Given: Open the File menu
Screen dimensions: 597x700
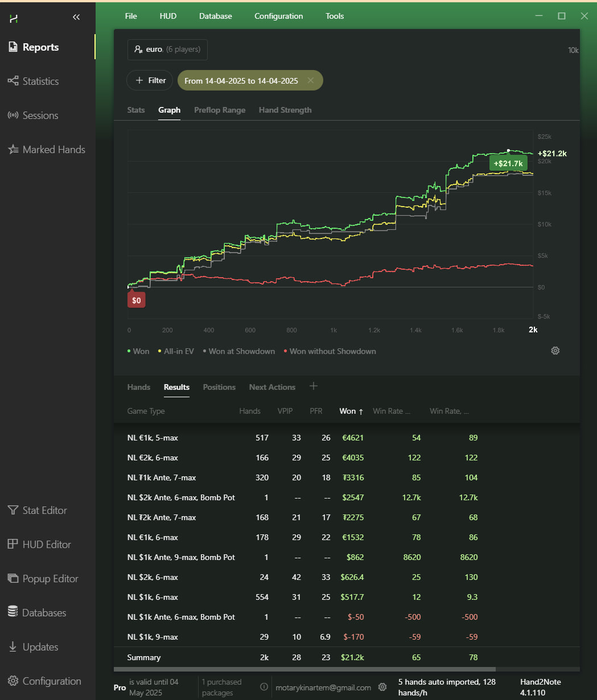Looking at the screenshot, I should pos(131,16).
